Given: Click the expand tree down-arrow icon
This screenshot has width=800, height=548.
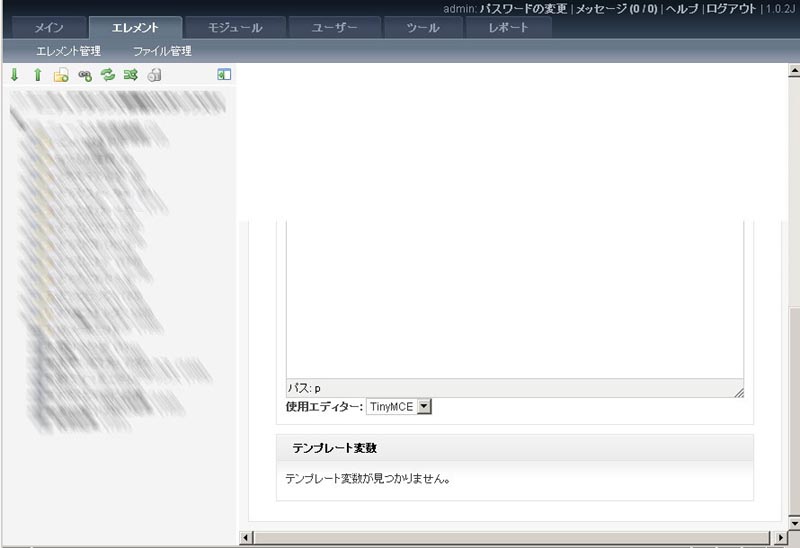Looking at the screenshot, I should [x=14, y=75].
